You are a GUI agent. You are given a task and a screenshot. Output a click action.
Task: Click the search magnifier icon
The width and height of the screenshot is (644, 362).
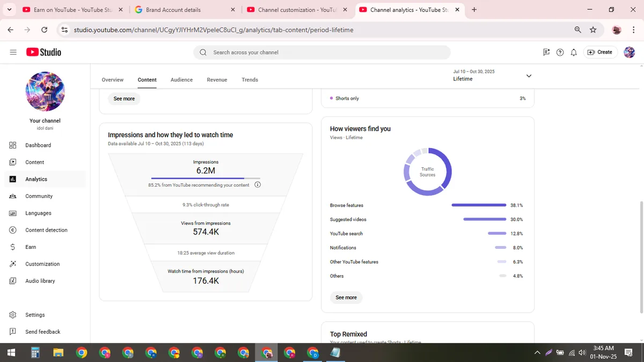[203, 52]
